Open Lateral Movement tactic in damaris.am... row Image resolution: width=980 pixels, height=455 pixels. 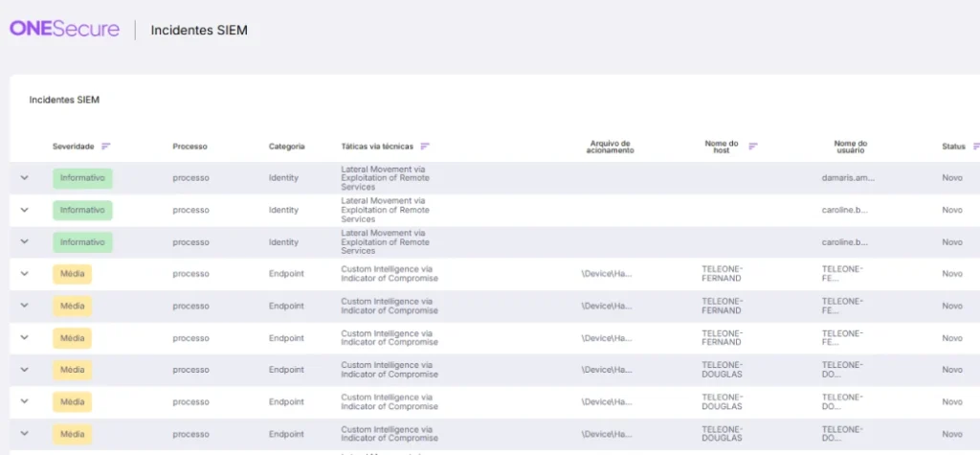[x=385, y=178]
